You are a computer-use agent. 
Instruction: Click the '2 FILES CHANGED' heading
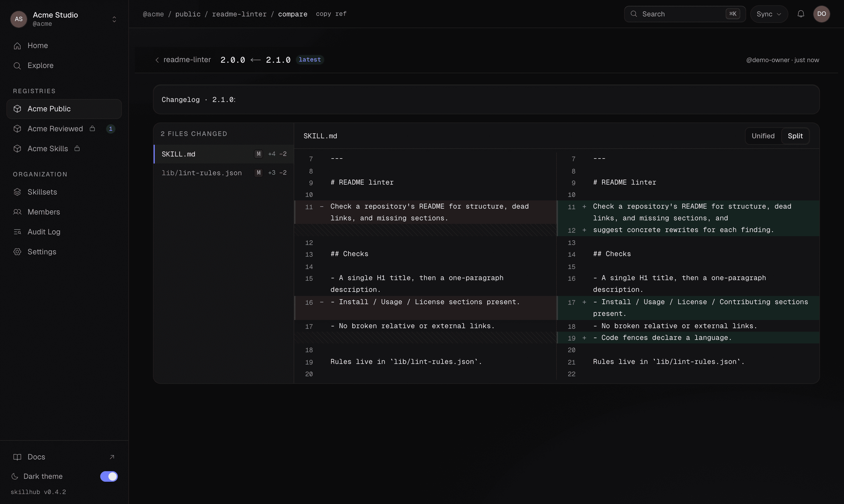pos(194,134)
